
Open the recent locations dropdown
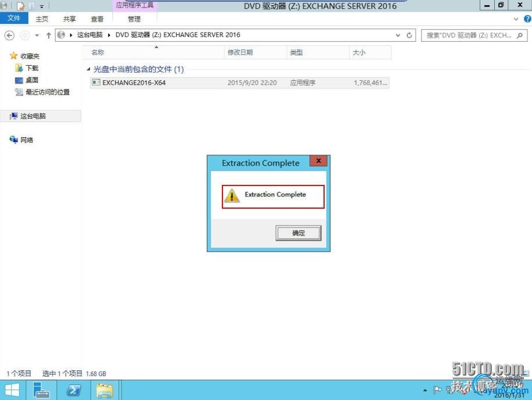pyautogui.click(x=37, y=35)
